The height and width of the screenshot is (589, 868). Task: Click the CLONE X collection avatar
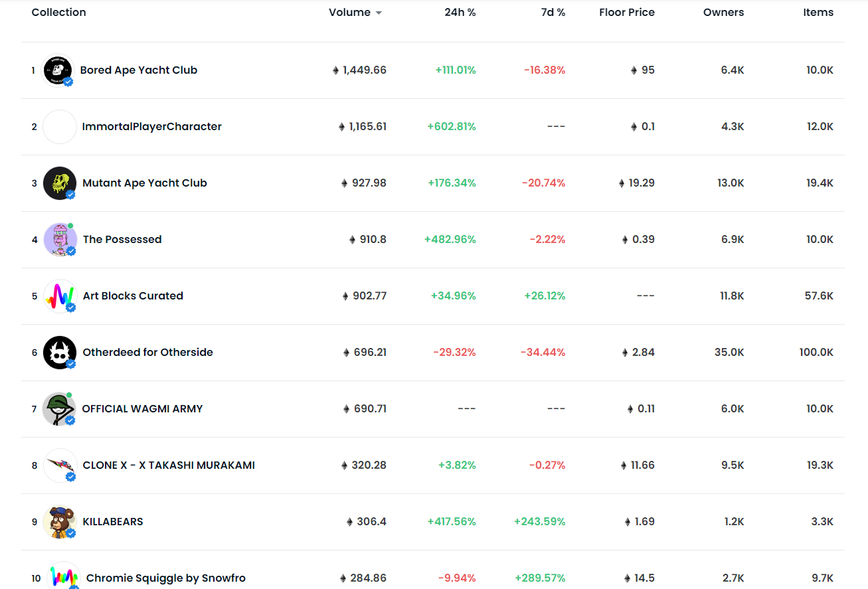point(60,465)
